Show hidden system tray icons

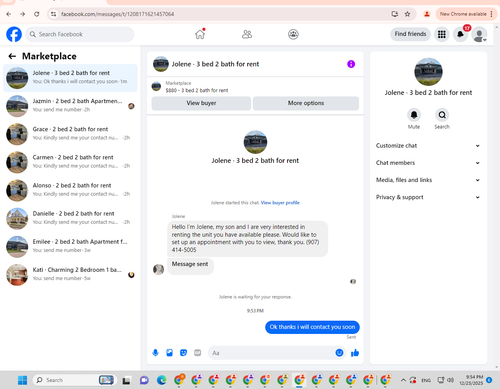coord(403,380)
